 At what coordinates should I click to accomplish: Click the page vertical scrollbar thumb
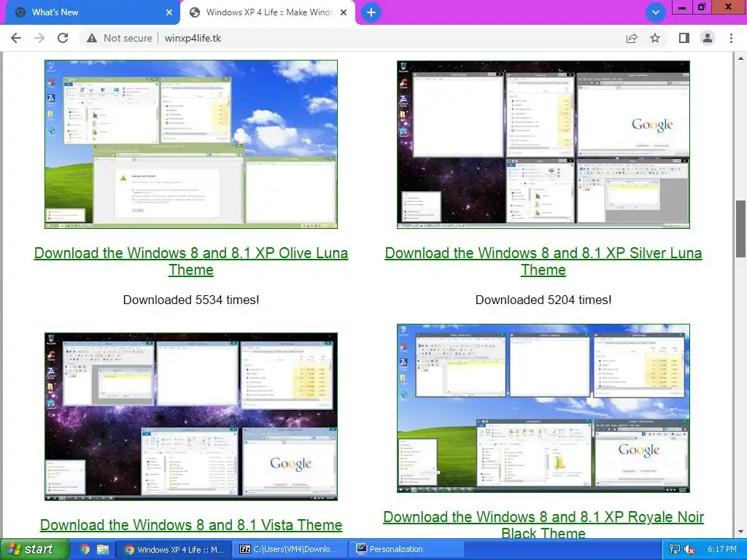tap(740, 229)
